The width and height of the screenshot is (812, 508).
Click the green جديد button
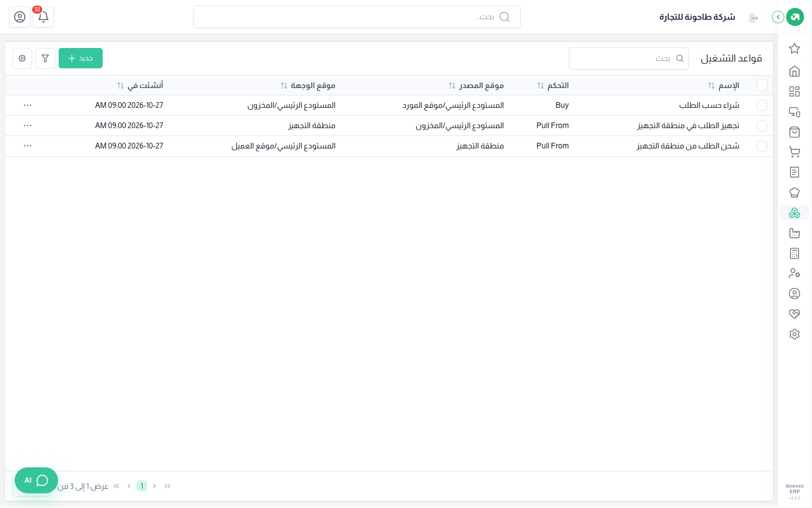[x=81, y=58]
